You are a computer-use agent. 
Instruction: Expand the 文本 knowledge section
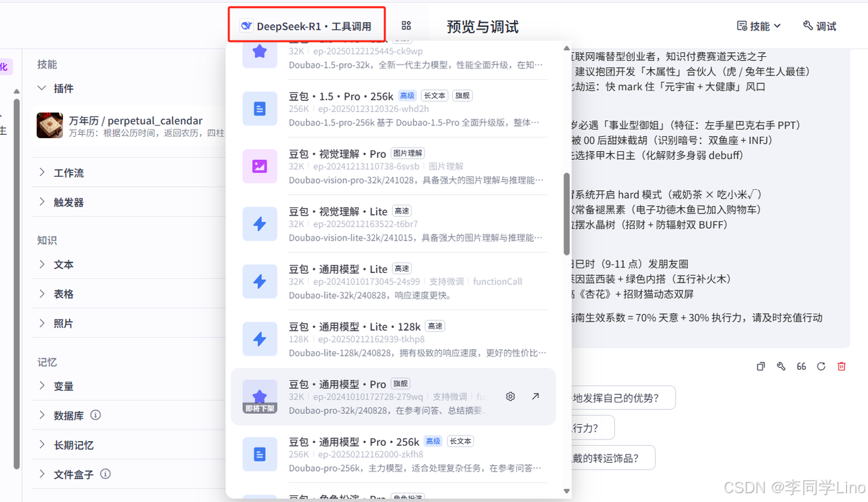pyautogui.click(x=42, y=264)
